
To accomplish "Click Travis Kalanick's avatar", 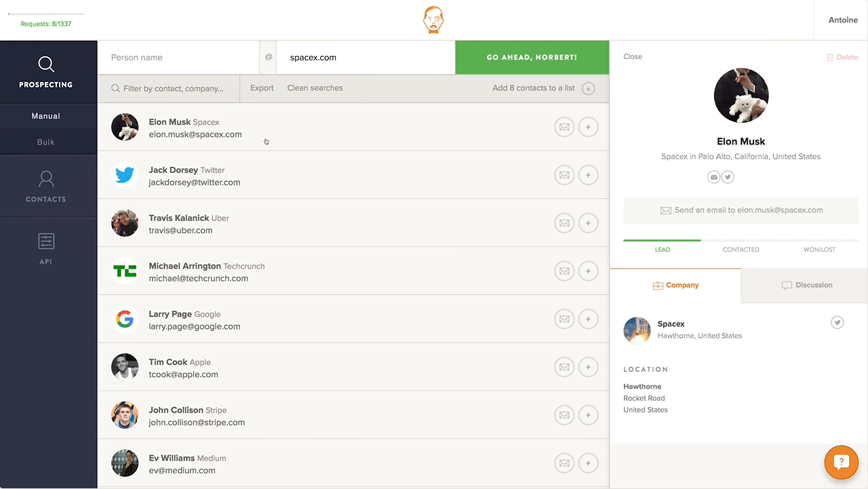I will [125, 223].
